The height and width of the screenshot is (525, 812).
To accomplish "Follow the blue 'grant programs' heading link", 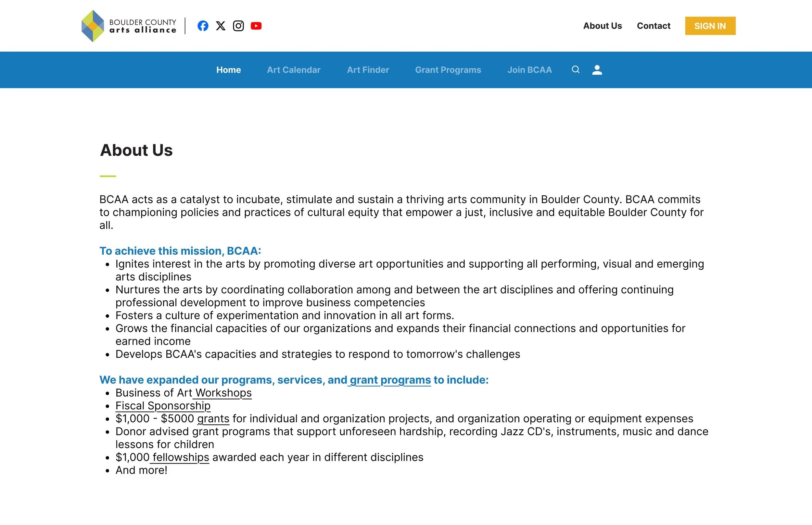I will (390, 380).
